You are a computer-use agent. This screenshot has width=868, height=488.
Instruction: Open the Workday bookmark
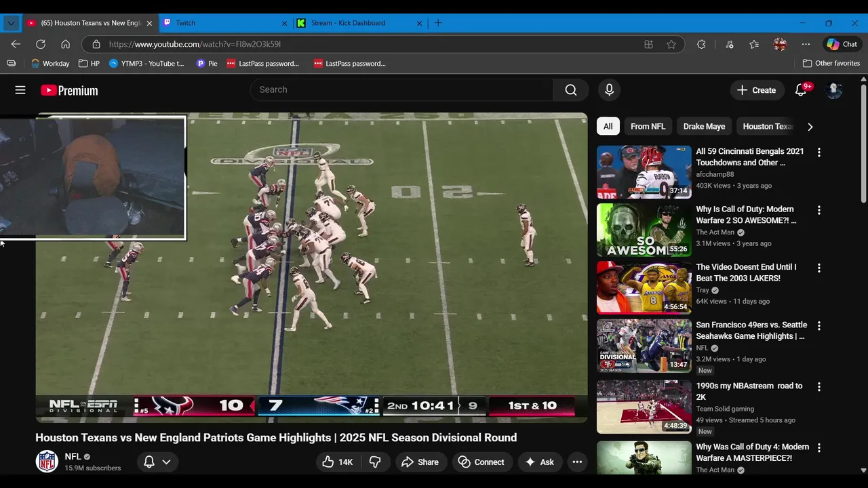[x=50, y=63]
